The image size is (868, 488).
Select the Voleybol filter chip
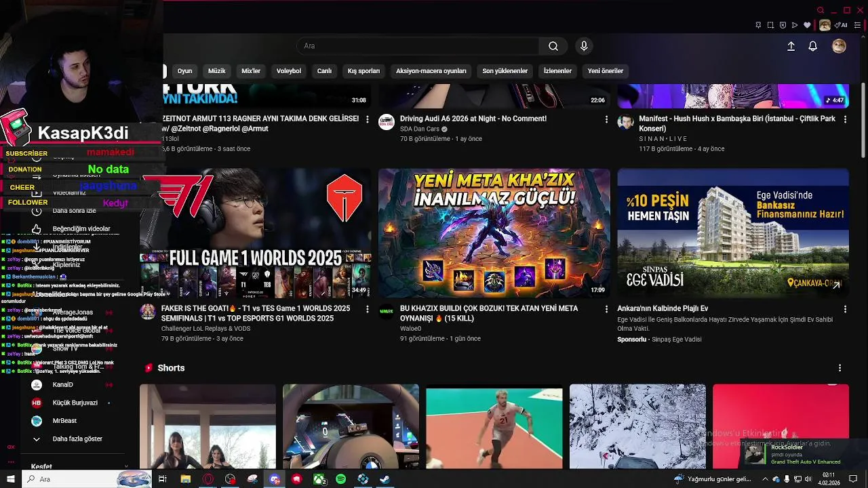(289, 70)
